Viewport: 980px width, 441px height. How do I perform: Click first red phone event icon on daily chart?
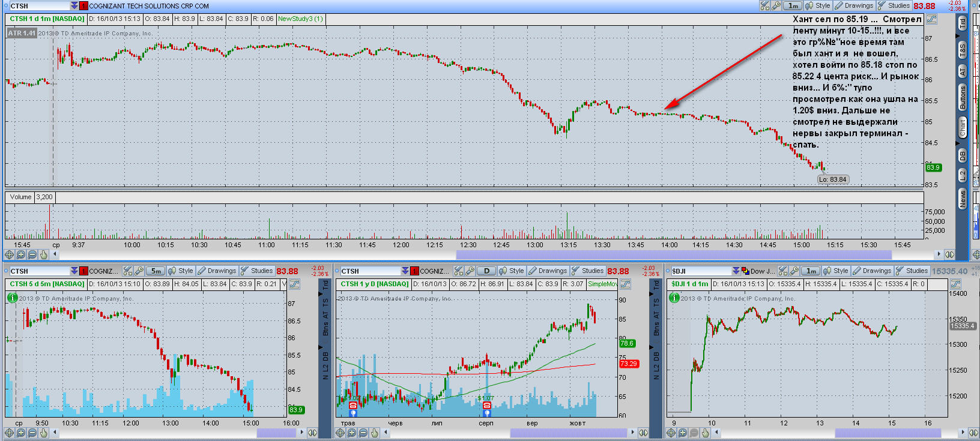click(x=352, y=406)
